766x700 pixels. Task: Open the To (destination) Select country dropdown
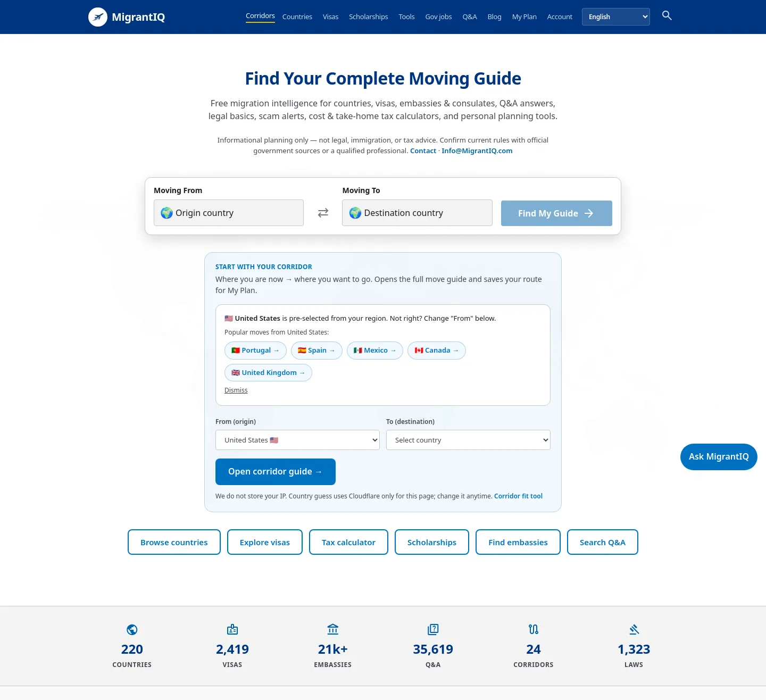tap(468, 440)
